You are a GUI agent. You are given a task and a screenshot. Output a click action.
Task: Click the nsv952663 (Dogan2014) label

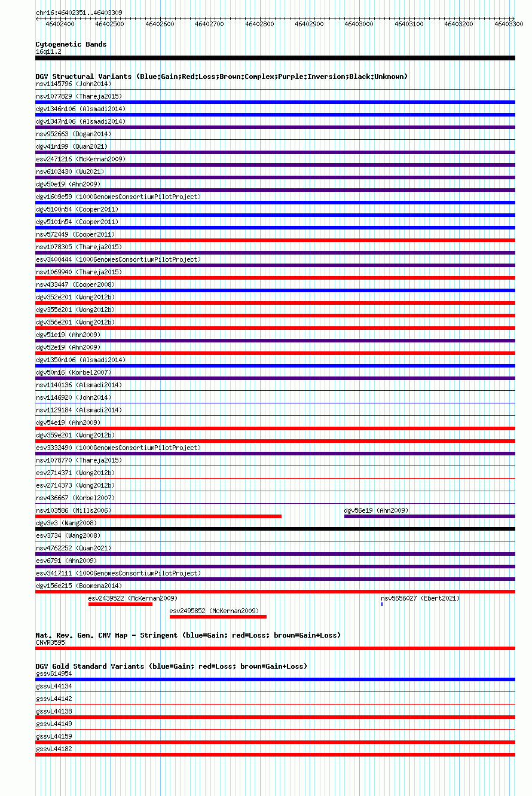coord(74,134)
